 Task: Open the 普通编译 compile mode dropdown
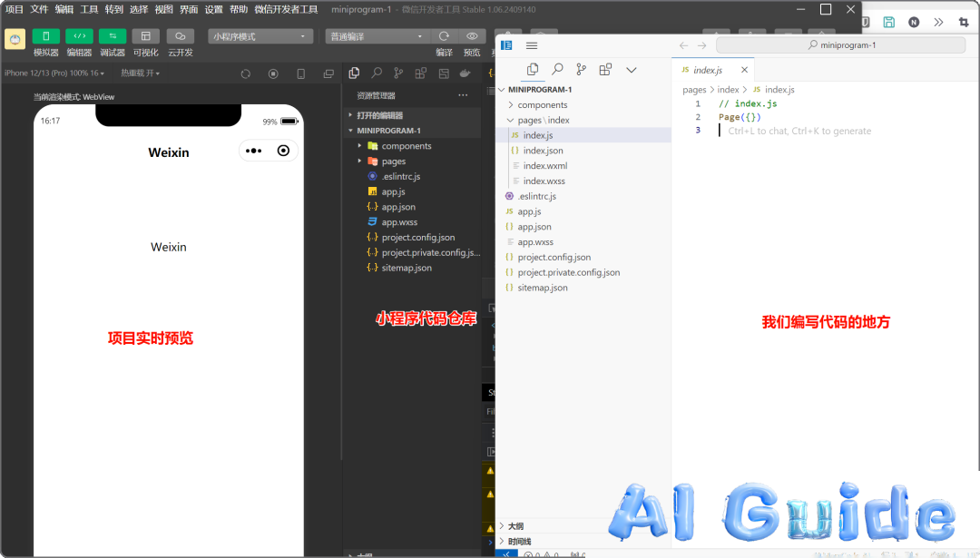(377, 36)
